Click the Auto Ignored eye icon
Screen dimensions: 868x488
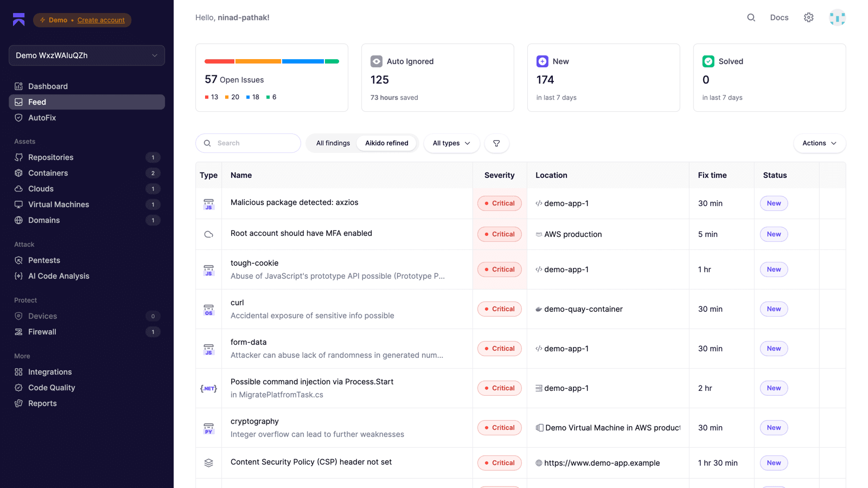point(376,61)
